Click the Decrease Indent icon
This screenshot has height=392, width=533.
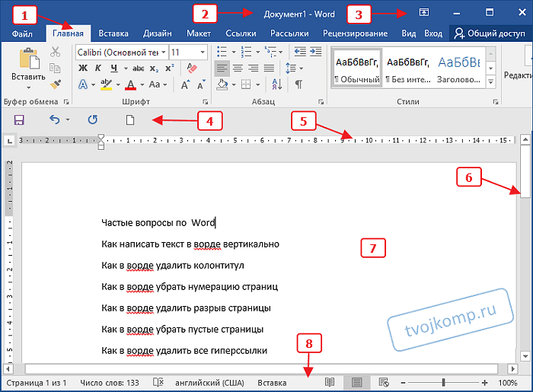[300, 52]
